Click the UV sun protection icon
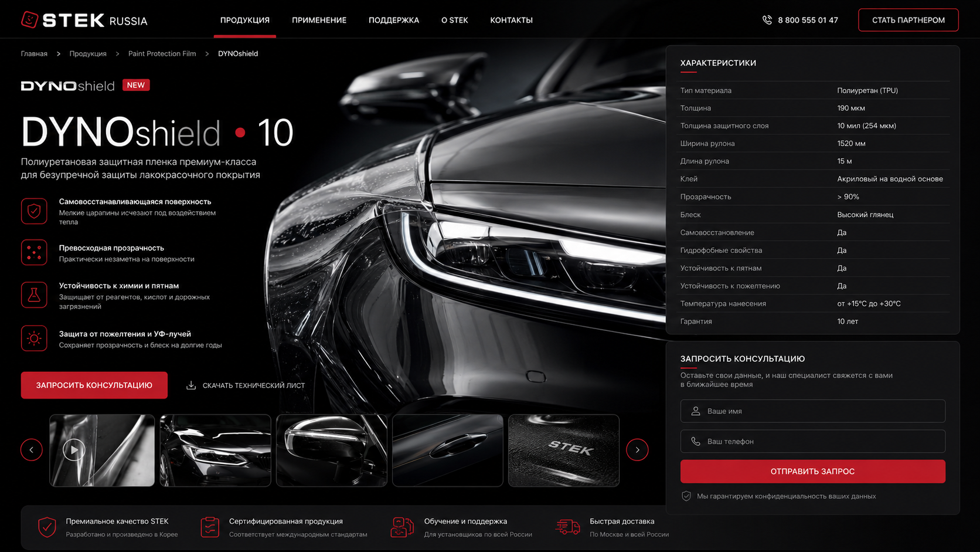The height and width of the screenshot is (552, 980). coord(34,338)
